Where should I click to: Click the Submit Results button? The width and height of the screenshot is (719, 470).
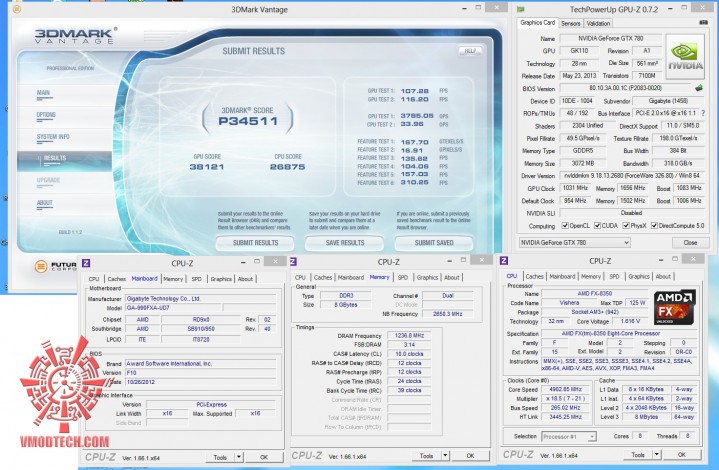click(x=255, y=243)
